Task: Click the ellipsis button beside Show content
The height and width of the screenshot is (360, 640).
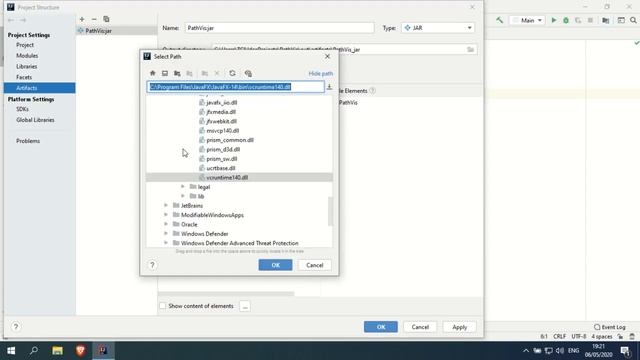Action: click(x=245, y=306)
